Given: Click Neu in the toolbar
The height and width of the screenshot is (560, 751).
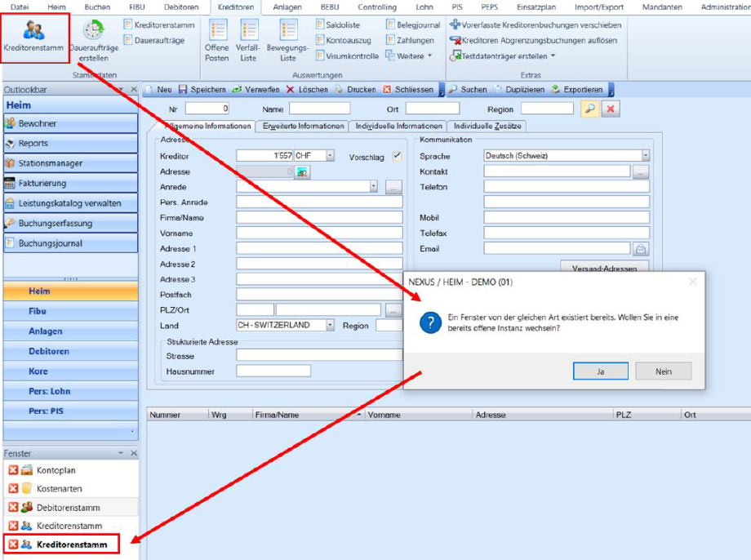Looking at the screenshot, I should point(158,90).
